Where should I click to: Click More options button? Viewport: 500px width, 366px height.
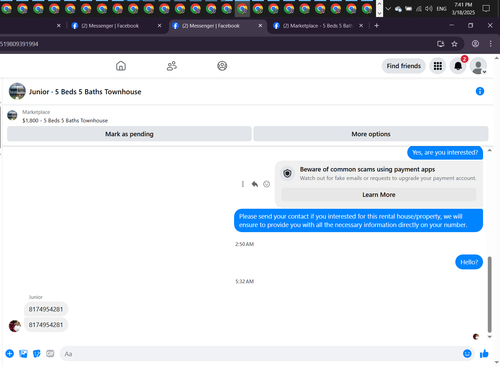click(371, 134)
